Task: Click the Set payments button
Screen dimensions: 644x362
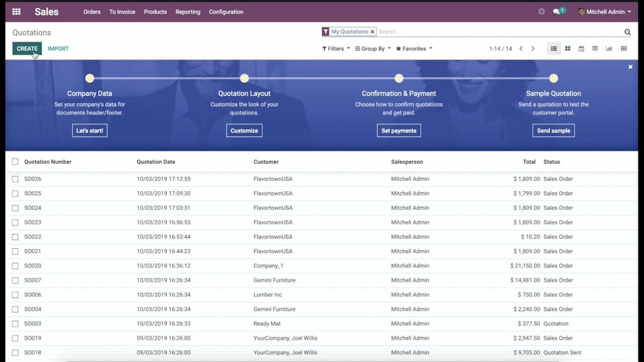Action: coord(399,131)
